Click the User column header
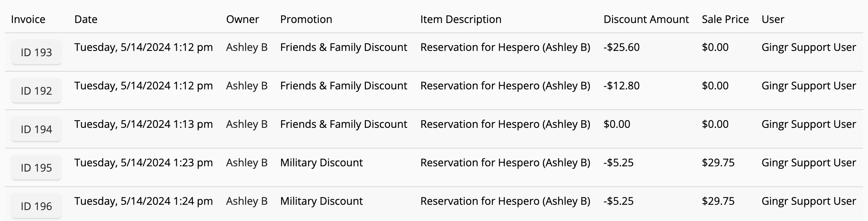 coord(773,19)
